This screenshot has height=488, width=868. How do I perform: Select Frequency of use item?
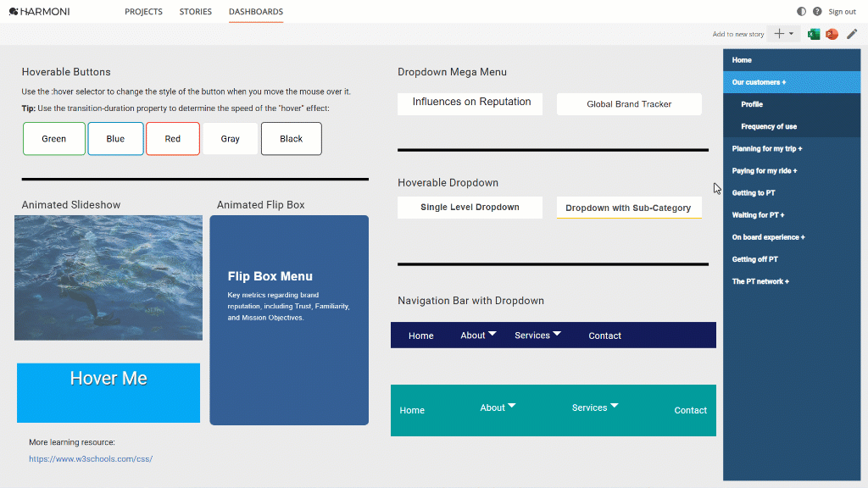[x=792, y=126]
